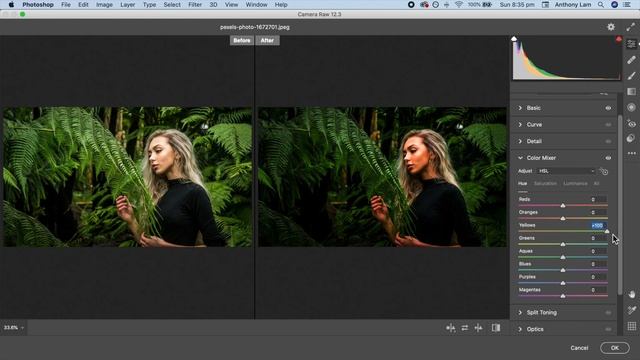Toggle Basic panel visibility eye
The height and width of the screenshot is (360, 640).
coord(608,108)
